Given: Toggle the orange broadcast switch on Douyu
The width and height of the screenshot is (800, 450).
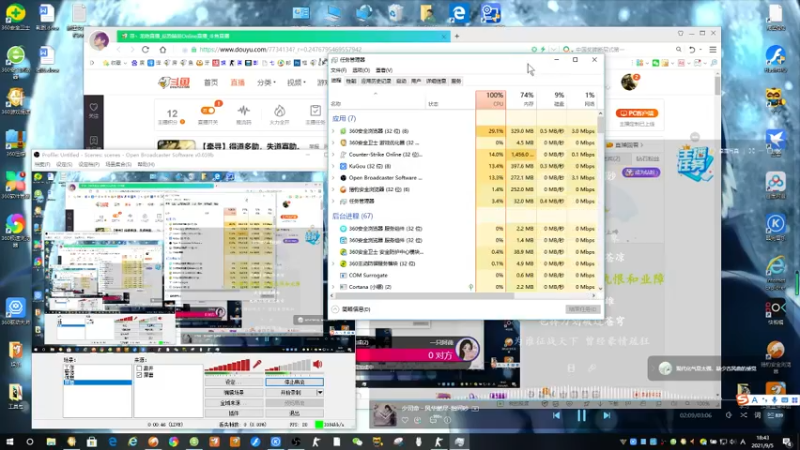Looking at the screenshot, I should click(208, 110).
